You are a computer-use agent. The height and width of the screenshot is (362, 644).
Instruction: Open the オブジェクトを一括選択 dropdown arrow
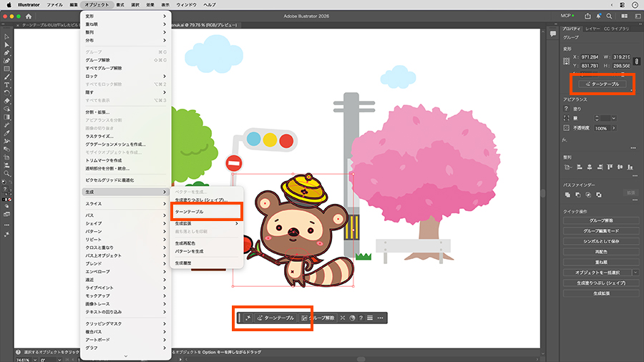tap(635, 273)
